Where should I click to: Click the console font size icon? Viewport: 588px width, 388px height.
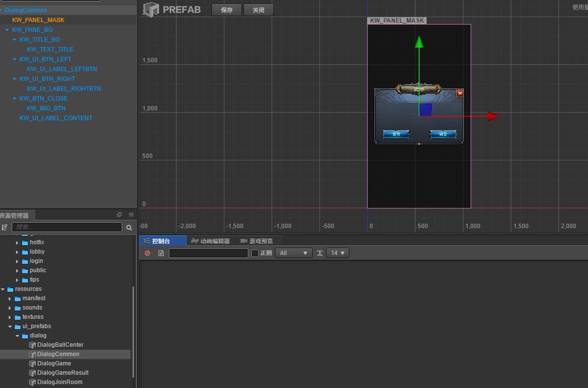click(x=320, y=253)
